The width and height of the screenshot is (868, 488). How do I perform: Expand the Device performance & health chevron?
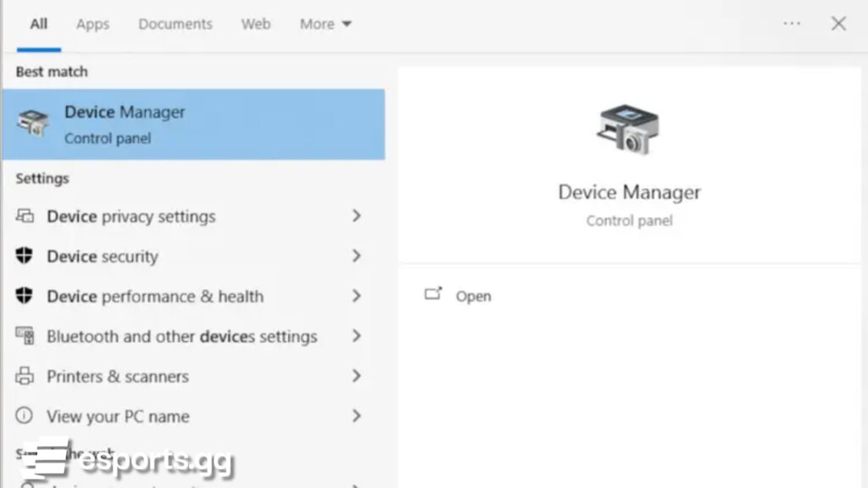(x=356, y=296)
